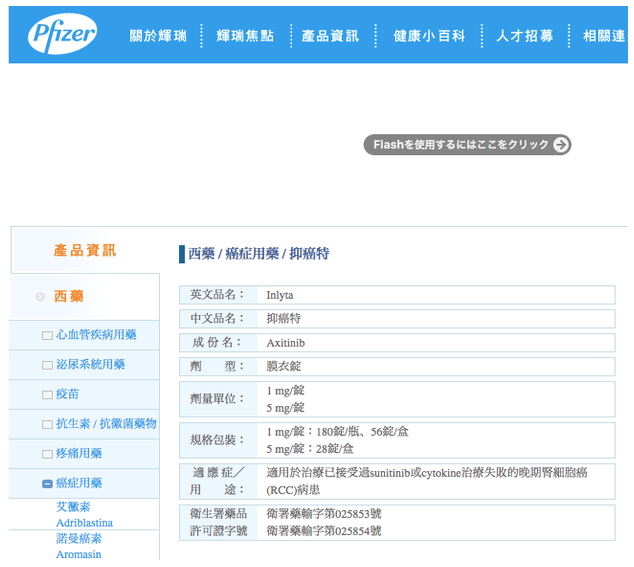Click the 產品資訊 sidebar title
Image resolution: width=634 pixels, height=567 pixels.
click(85, 250)
